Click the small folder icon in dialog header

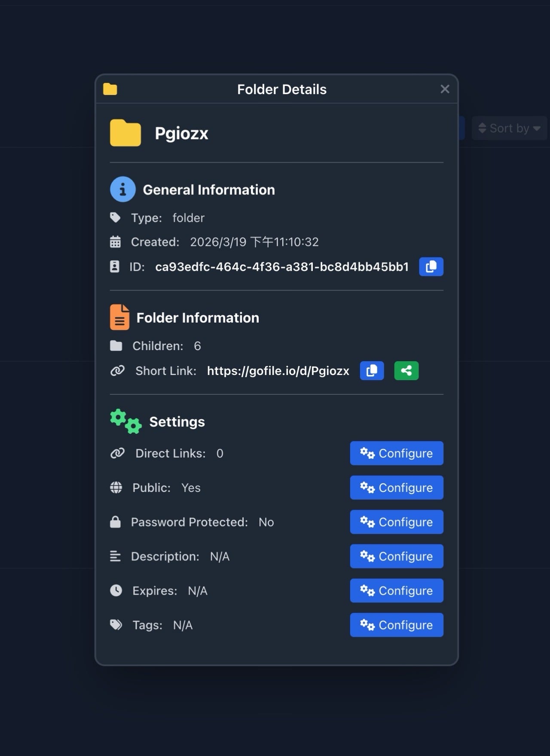click(110, 89)
